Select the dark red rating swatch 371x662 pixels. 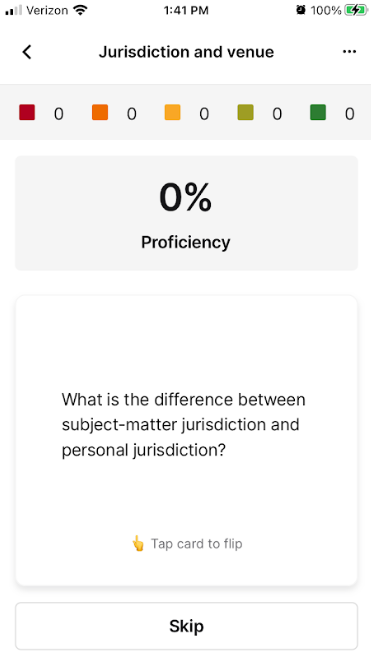27,113
